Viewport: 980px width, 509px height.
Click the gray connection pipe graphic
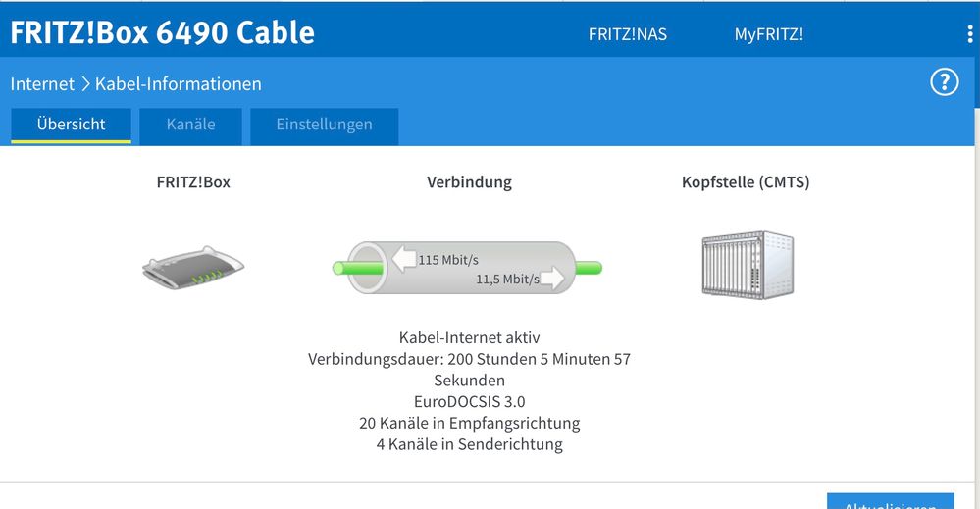(x=467, y=268)
